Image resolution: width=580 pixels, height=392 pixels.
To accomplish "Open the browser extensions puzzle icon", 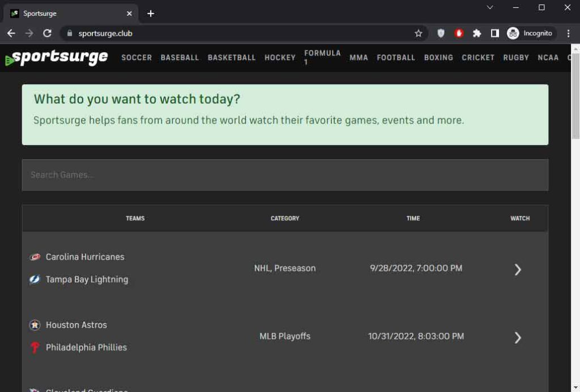I will pyautogui.click(x=476, y=33).
